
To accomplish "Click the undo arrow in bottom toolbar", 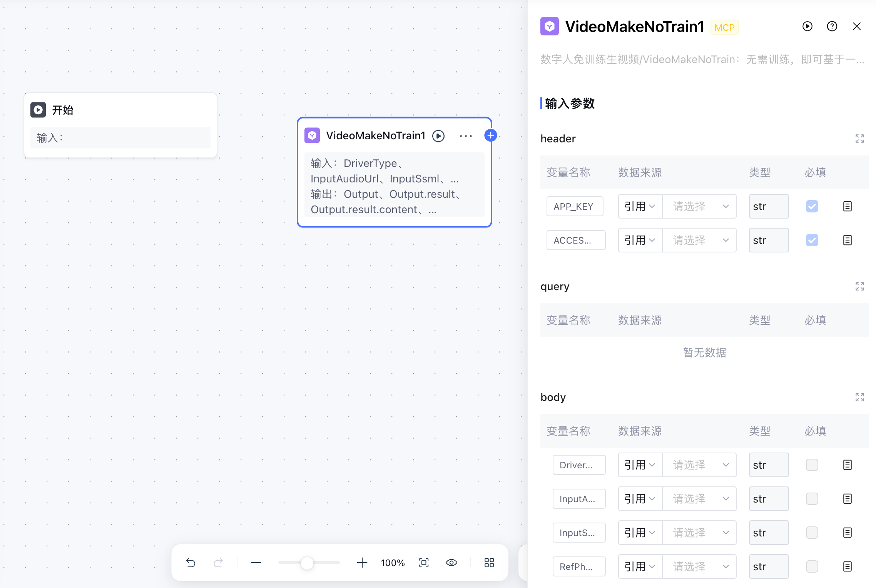I will pos(191,563).
